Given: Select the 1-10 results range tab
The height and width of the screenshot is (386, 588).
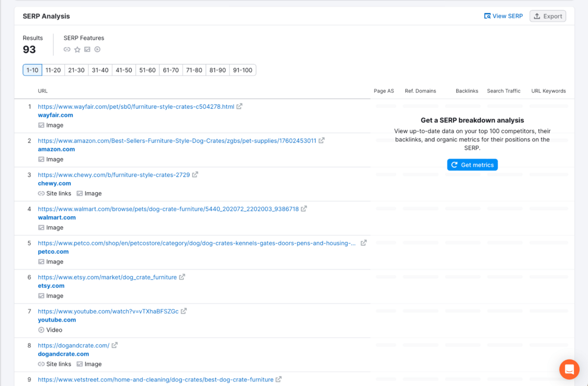Looking at the screenshot, I should (32, 70).
